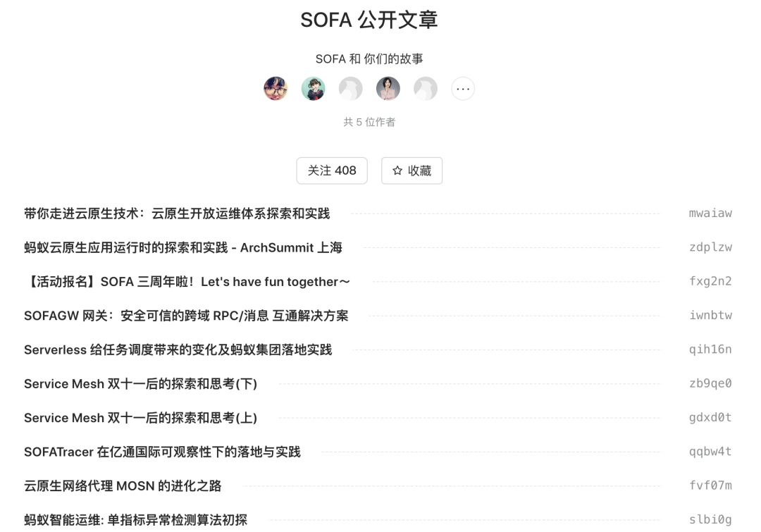Open Service Mesh 双十一后的探索和思考(上)
The height and width of the screenshot is (532, 761).
(x=141, y=417)
